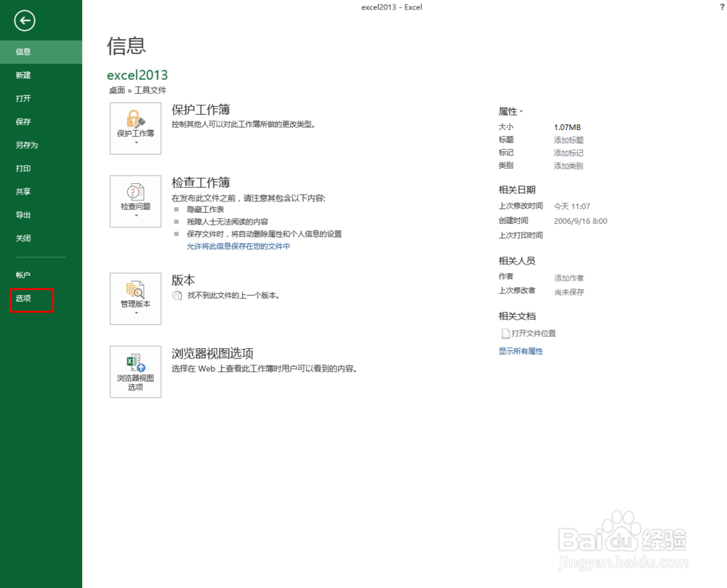Click 添加标题 to add a title
Image resolution: width=727 pixels, height=588 pixels.
coord(568,140)
